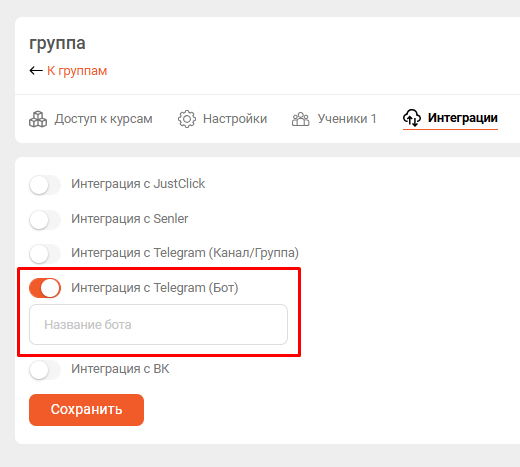This screenshot has width=520, height=467.
Task: Focus the Название бота input field
Action: tap(158, 324)
